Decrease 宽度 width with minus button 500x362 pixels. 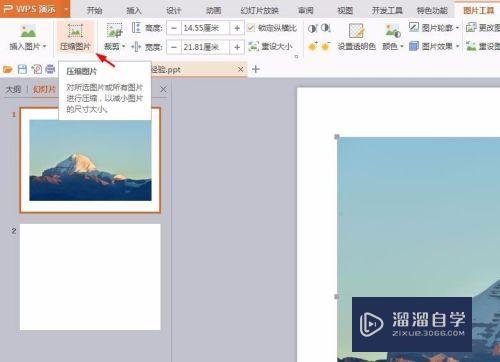click(174, 47)
